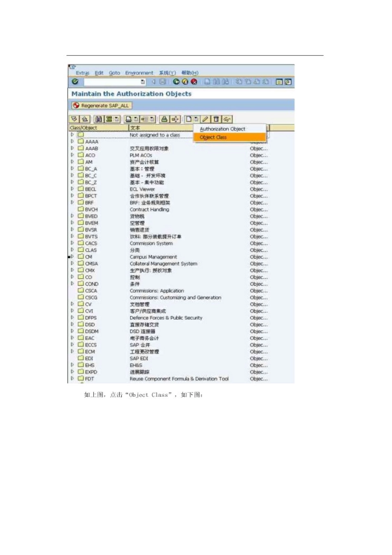Click the green sum/set filter icon
392x555 pixels.
tap(109, 119)
